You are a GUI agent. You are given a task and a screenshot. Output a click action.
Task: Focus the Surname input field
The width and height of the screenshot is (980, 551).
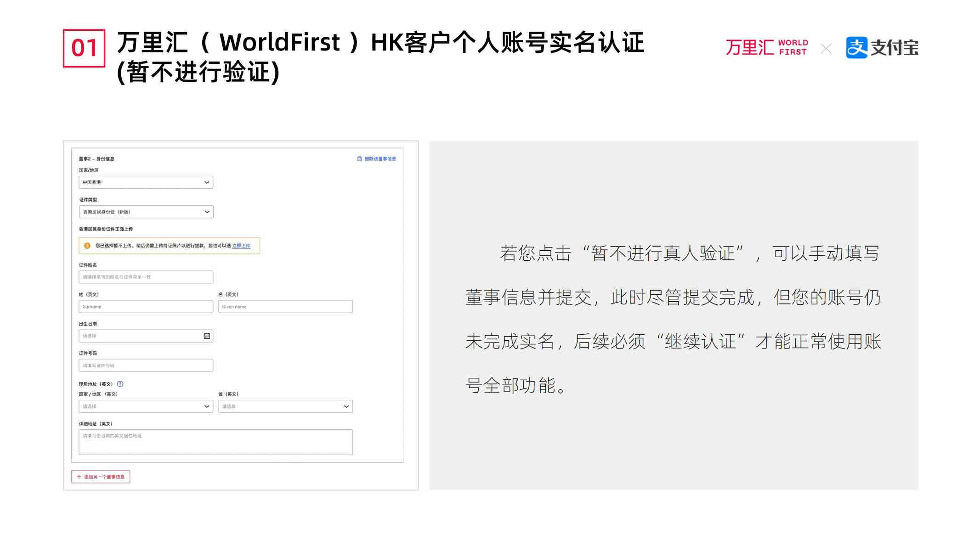pos(146,306)
